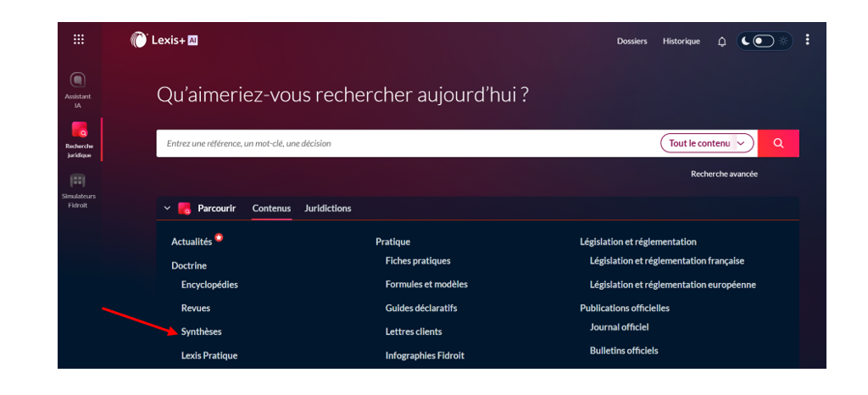The width and height of the screenshot is (868, 395).
Task: Open the Pratique category heading
Action: pyautogui.click(x=393, y=242)
